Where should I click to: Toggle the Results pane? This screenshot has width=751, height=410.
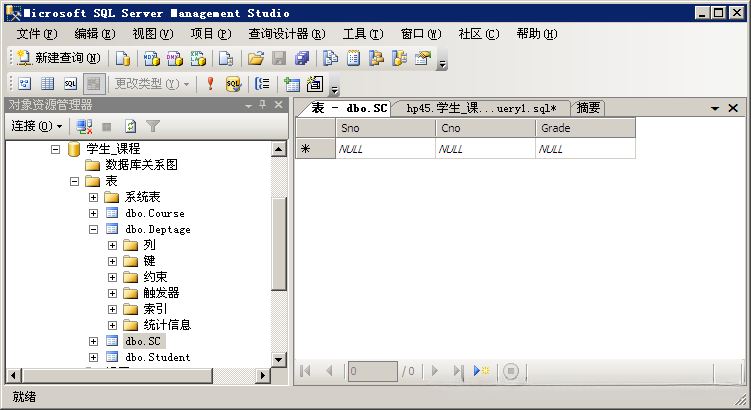coord(94,84)
